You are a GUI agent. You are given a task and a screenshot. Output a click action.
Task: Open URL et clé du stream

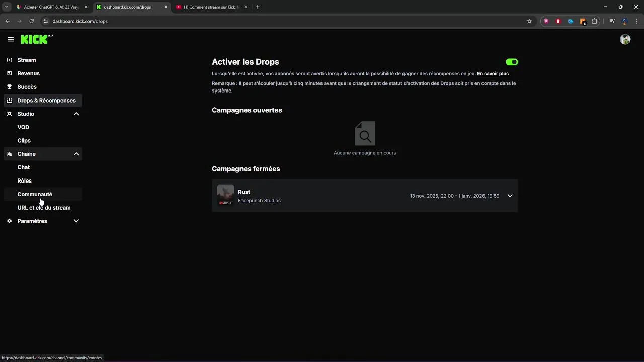[x=44, y=208]
